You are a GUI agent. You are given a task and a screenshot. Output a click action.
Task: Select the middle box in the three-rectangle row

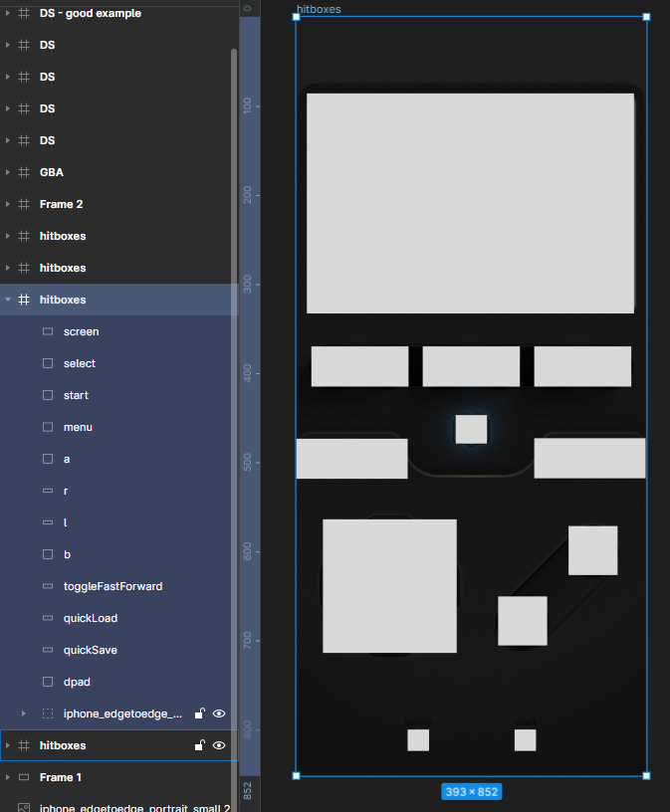tap(471, 366)
